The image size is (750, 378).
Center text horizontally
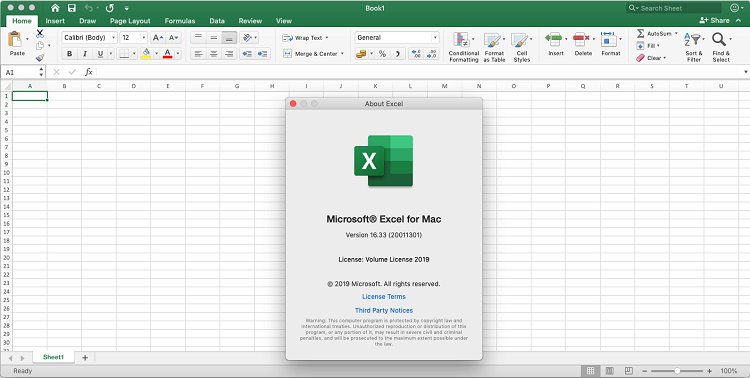[214, 54]
